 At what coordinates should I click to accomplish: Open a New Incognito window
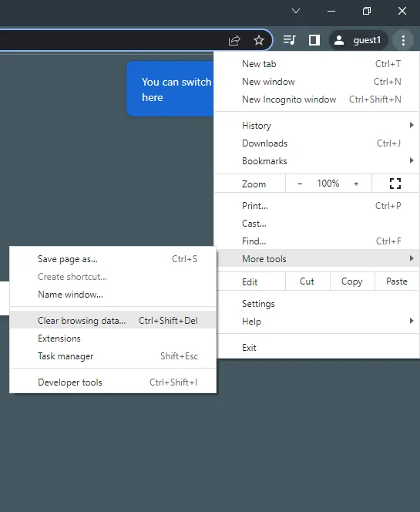[317, 99]
